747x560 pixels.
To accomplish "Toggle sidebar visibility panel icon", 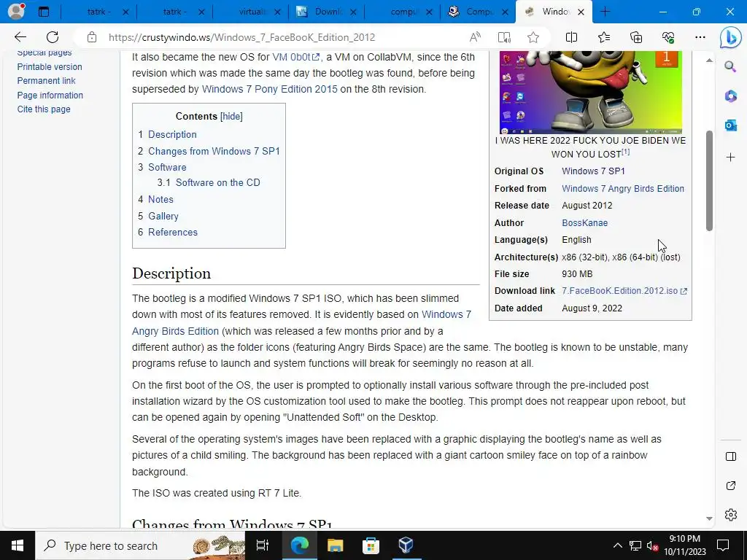I will click(730, 456).
